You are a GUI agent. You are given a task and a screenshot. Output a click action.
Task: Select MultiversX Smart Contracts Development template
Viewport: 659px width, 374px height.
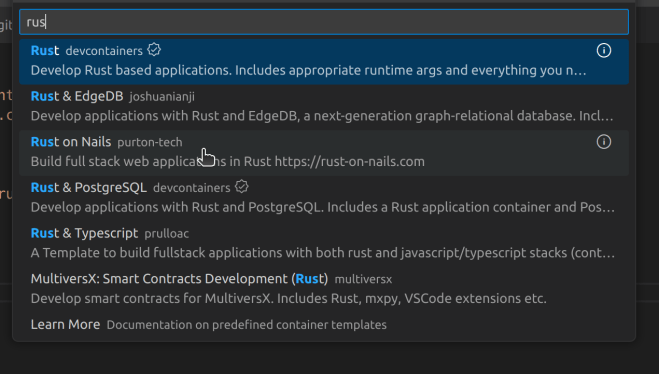pyautogui.click(x=324, y=289)
